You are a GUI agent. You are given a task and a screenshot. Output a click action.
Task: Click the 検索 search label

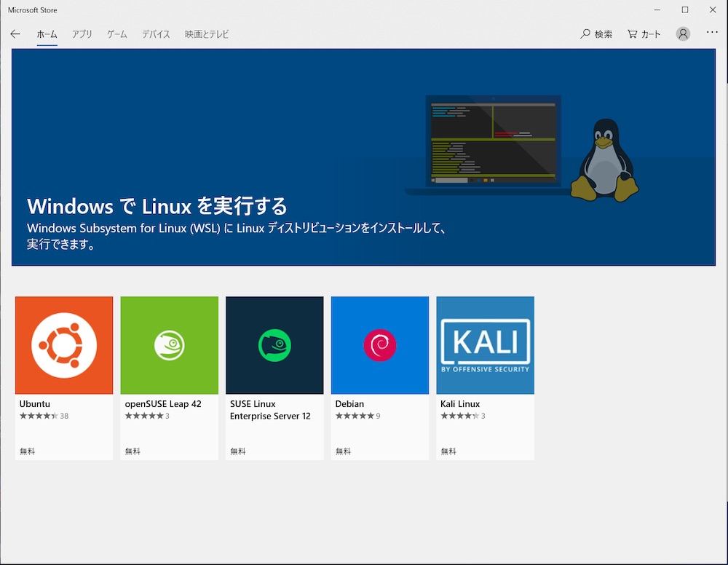point(604,34)
